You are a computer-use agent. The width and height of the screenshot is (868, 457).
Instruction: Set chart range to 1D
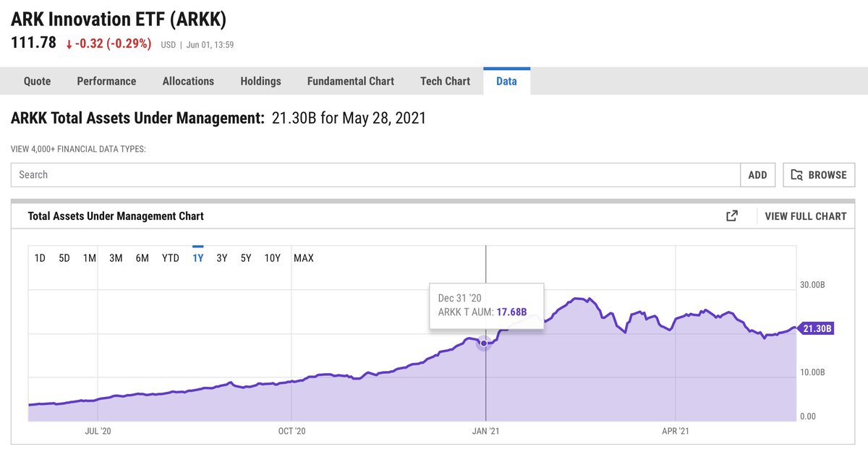[40, 258]
